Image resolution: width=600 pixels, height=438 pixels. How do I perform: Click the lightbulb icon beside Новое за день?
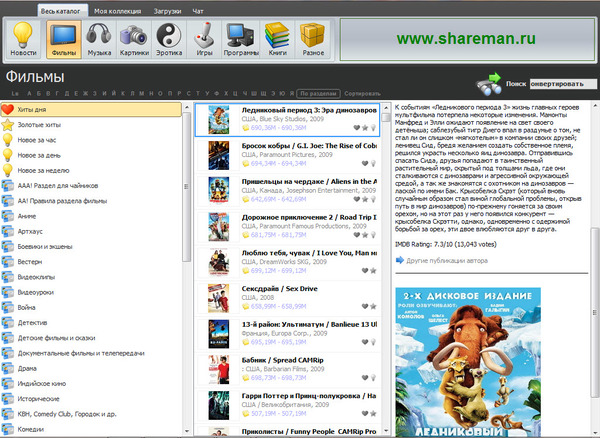coord(7,155)
